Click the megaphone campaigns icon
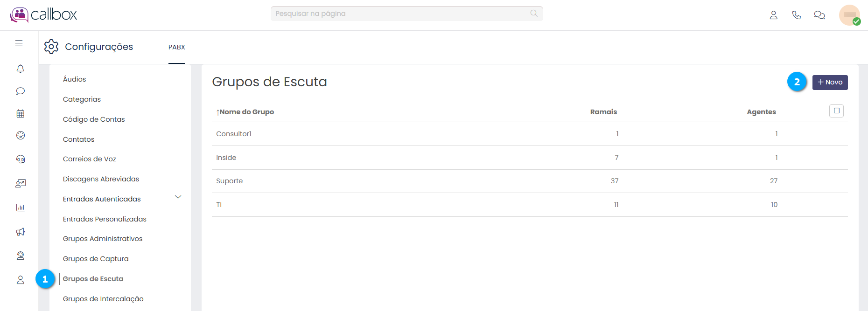Image resolution: width=868 pixels, height=311 pixels. pyautogui.click(x=20, y=232)
